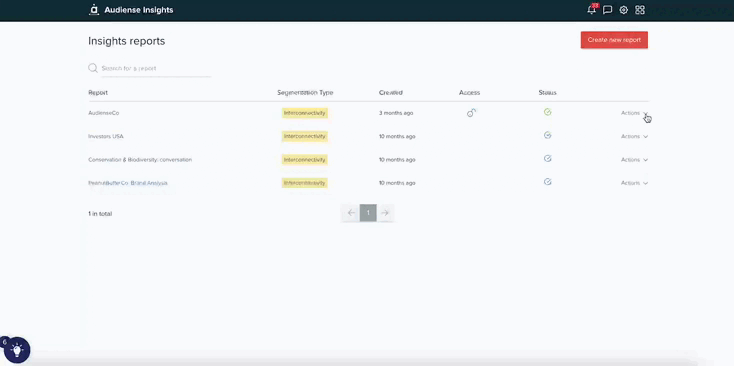Viewport: 734px width, 366px height.
Task: Click Create new report button
Action: [x=614, y=40]
